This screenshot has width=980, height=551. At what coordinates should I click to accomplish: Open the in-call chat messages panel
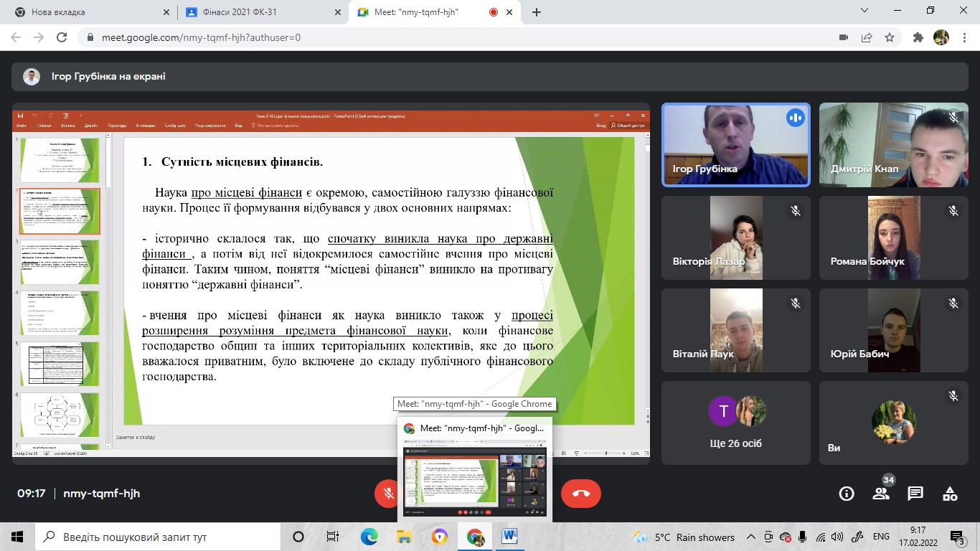[x=915, y=494]
